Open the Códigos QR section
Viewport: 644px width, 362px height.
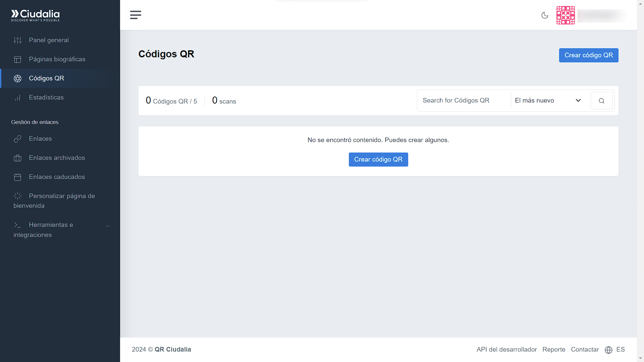tap(46, 78)
